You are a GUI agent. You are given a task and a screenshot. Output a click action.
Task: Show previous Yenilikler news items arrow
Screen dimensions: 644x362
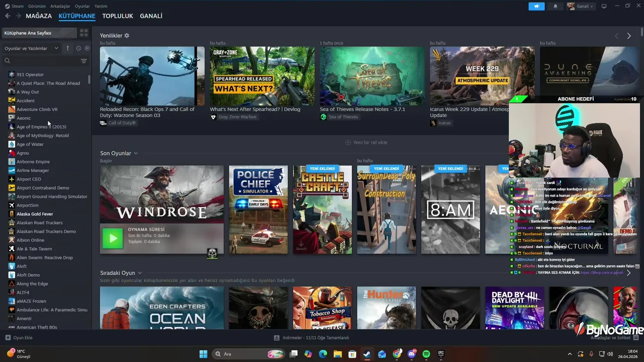pyautogui.click(x=616, y=36)
